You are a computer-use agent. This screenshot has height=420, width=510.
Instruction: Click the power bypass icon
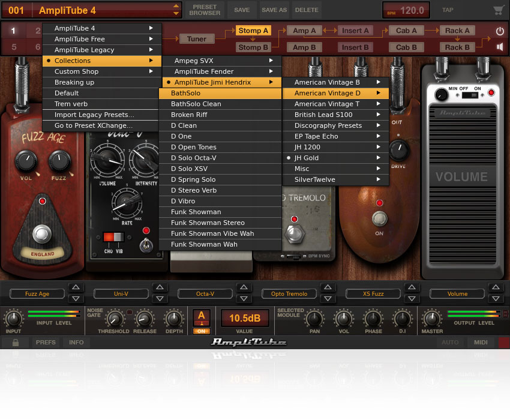500,31
